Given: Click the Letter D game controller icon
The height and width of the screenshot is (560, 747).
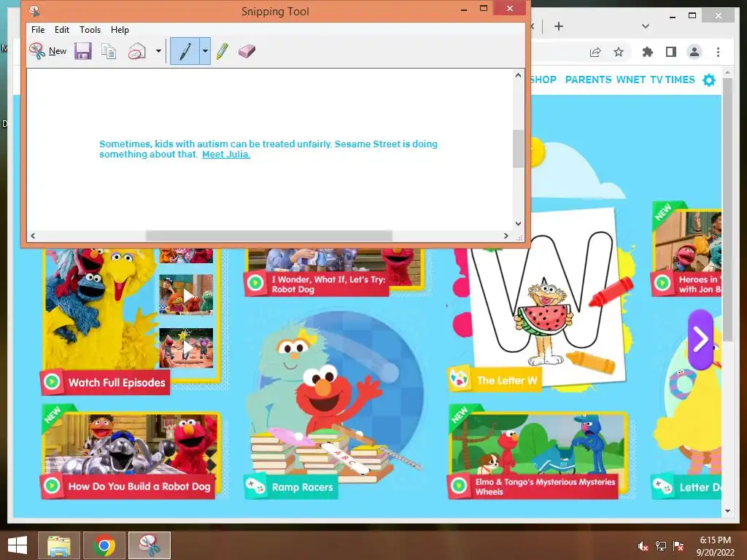Looking at the screenshot, I should click(662, 486).
